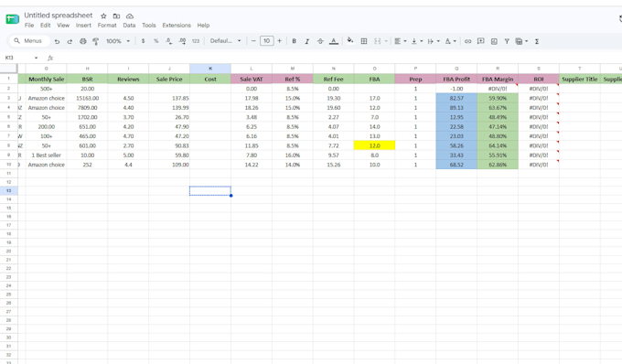The height and width of the screenshot is (364, 622).
Task: Click BSR value 15163.00
Action: click(87, 98)
